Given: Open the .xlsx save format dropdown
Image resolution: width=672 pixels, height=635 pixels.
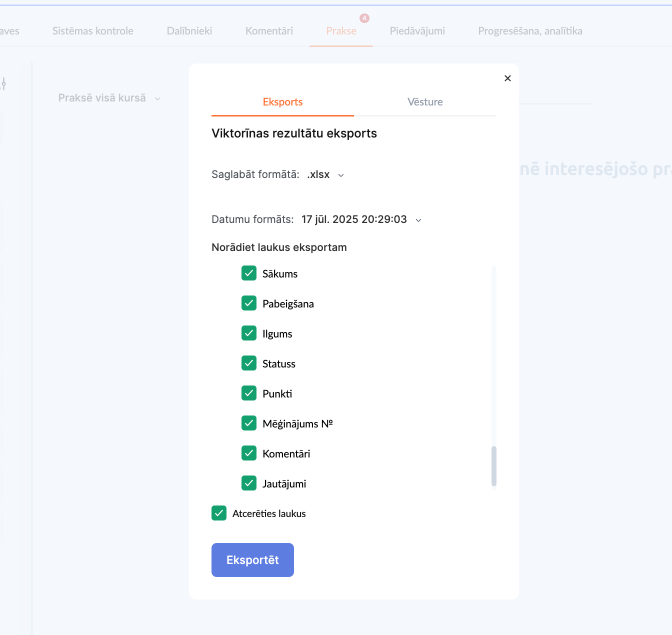Looking at the screenshot, I should coord(325,174).
